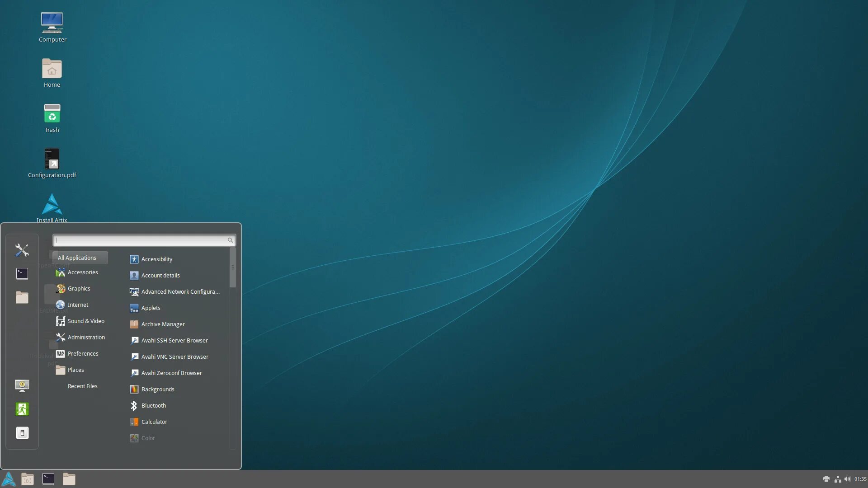Click the Lock Screen icon

pos(22,385)
